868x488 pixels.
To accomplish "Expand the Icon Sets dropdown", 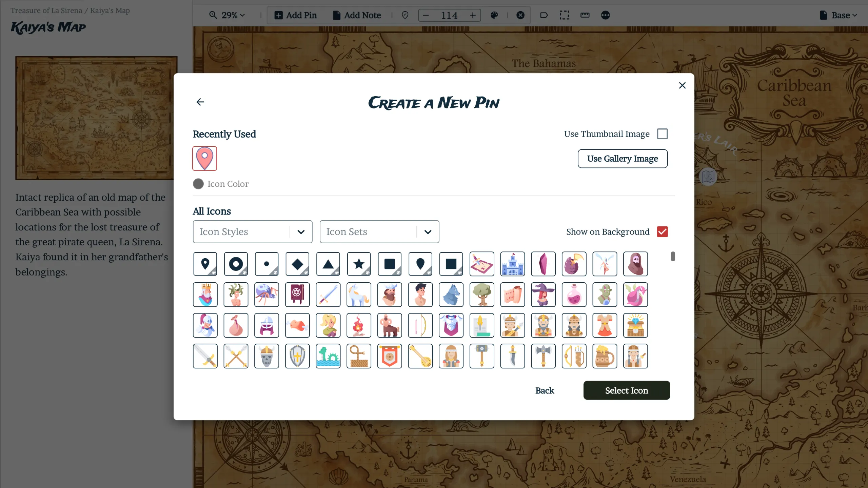I will 379,232.
